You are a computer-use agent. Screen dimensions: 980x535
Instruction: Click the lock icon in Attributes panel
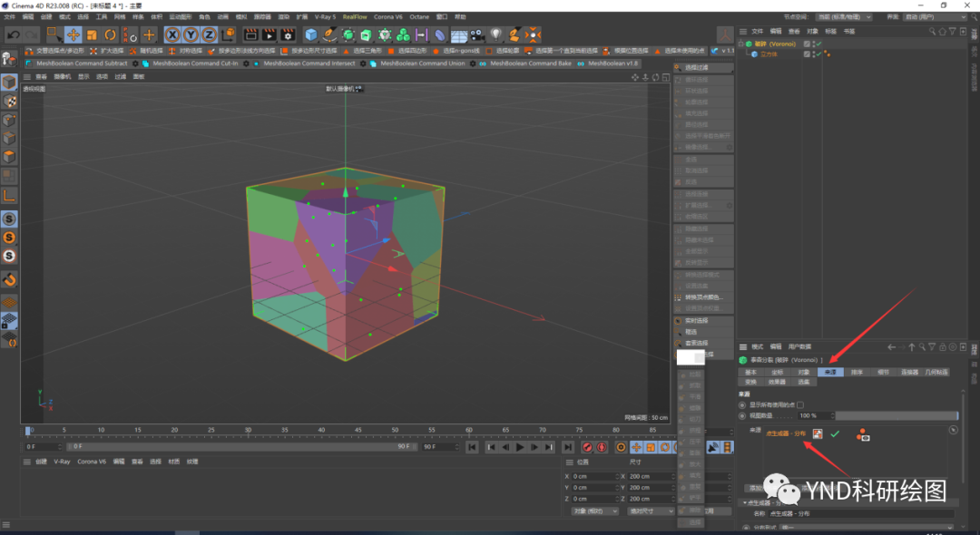[943, 347]
